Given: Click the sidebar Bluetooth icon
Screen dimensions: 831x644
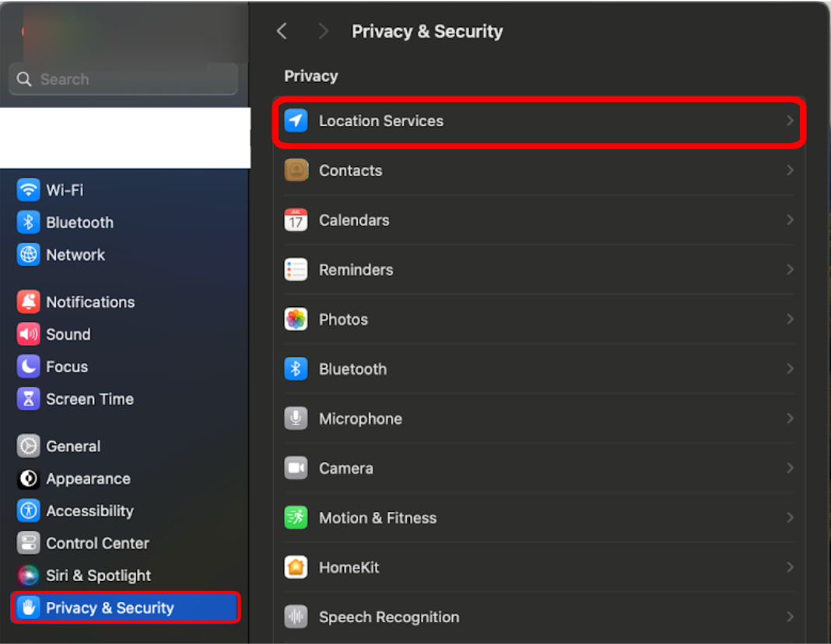Looking at the screenshot, I should click(28, 222).
